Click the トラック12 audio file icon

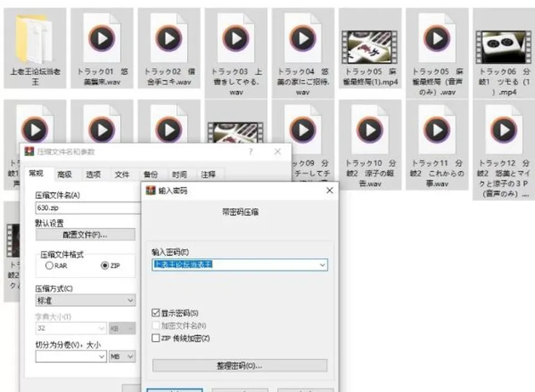(x=504, y=130)
